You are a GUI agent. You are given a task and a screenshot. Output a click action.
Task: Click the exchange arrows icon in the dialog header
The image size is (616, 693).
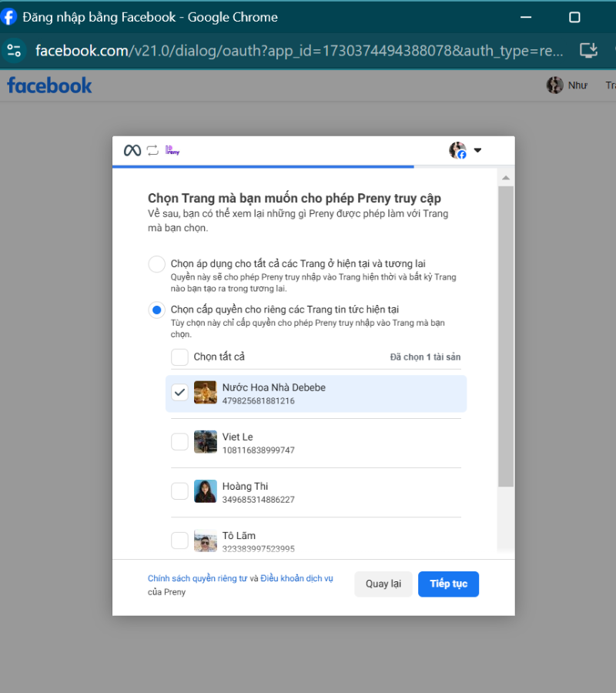(152, 151)
